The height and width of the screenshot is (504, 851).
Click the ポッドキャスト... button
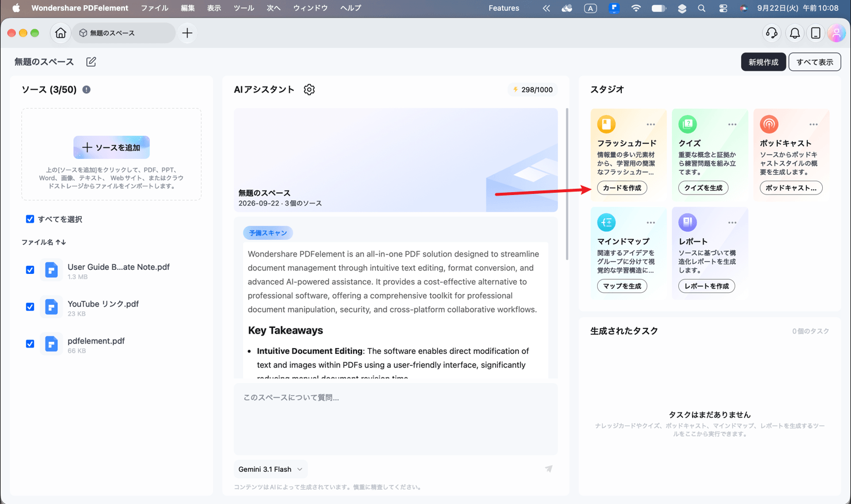pyautogui.click(x=791, y=188)
